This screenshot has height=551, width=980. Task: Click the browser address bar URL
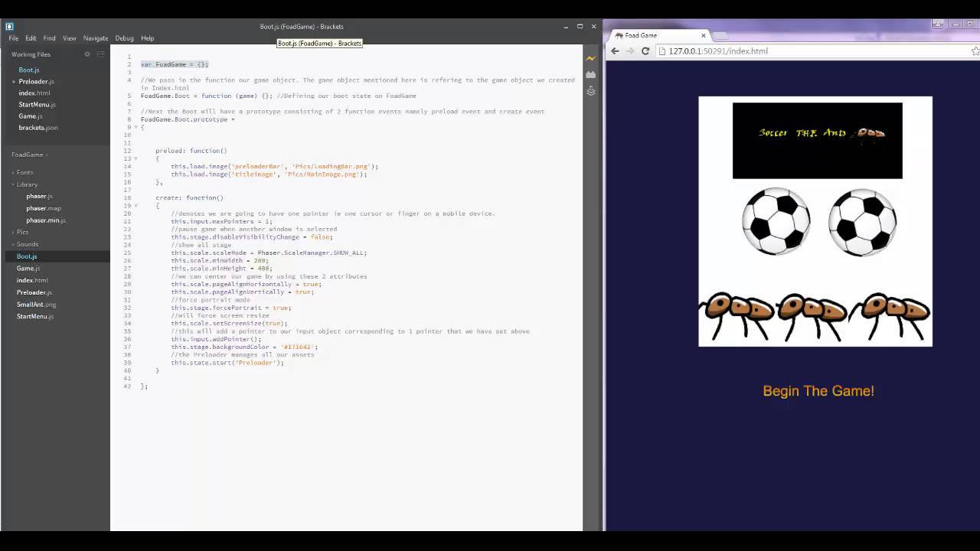(718, 51)
